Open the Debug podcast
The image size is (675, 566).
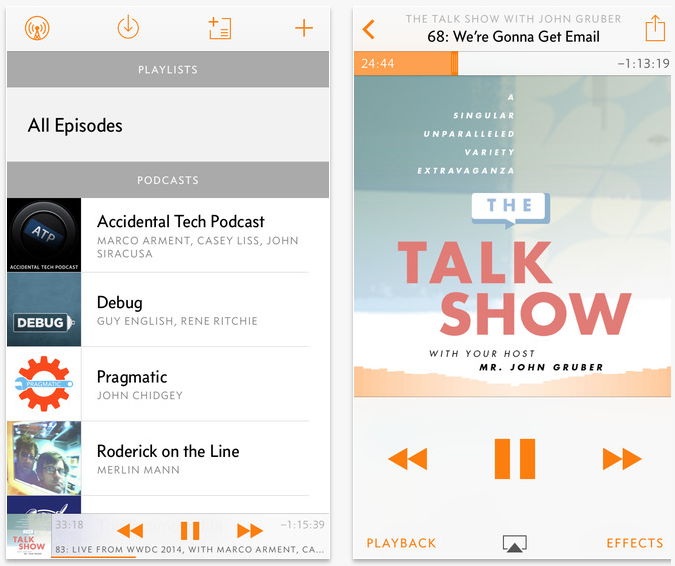tap(168, 309)
